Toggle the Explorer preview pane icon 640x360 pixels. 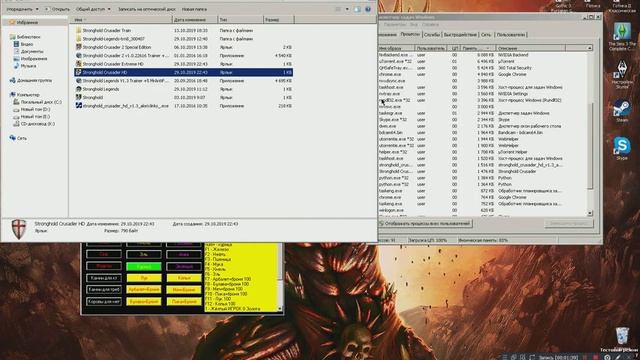pos(358,9)
